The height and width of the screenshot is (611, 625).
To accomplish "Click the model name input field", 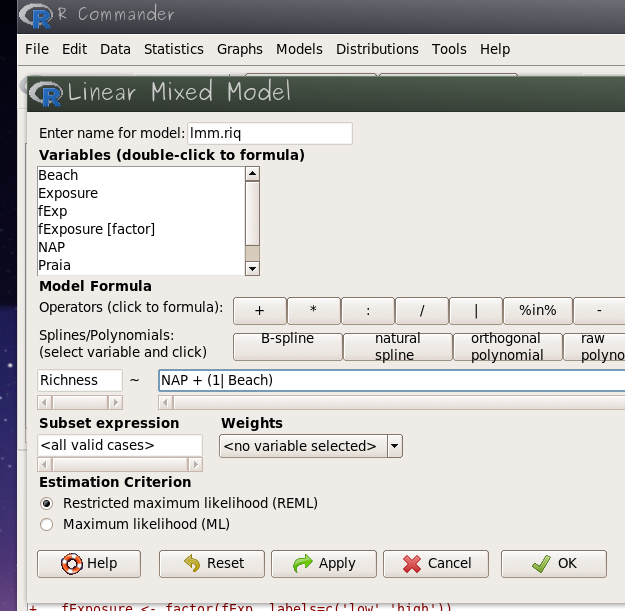I will [x=270, y=133].
